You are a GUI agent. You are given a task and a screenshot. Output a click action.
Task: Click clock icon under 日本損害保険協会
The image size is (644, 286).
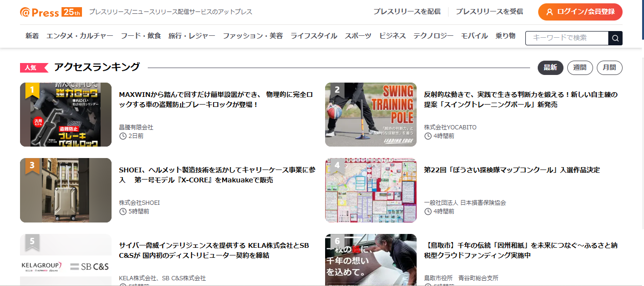428,212
